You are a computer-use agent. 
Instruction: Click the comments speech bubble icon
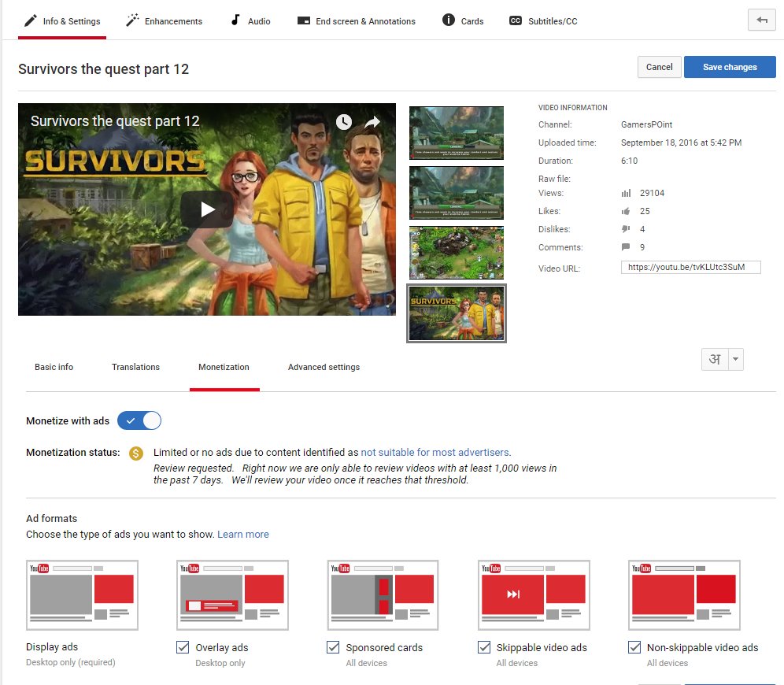[x=626, y=247]
